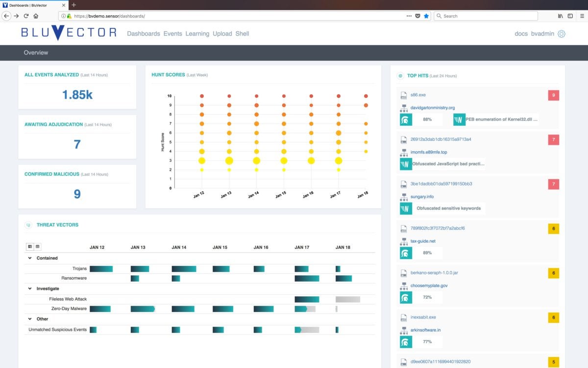Collapse the Investigate threat group
This screenshot has width=588, height=368.
click(30, 289)
